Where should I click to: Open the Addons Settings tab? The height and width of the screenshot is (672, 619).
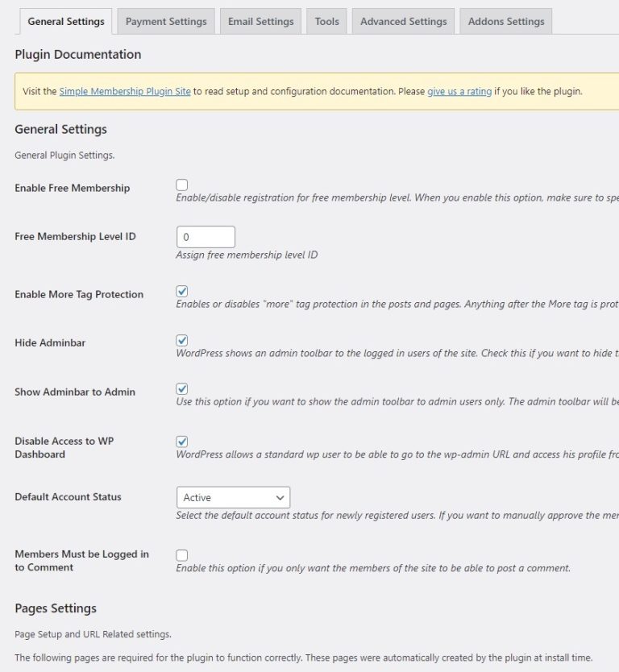coord(506,21)
